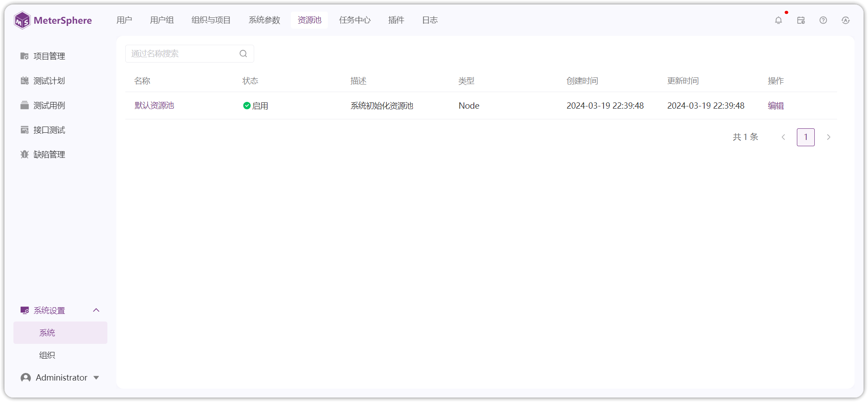
Task: Click the language switch icon at far right
Action: point(846,20)
